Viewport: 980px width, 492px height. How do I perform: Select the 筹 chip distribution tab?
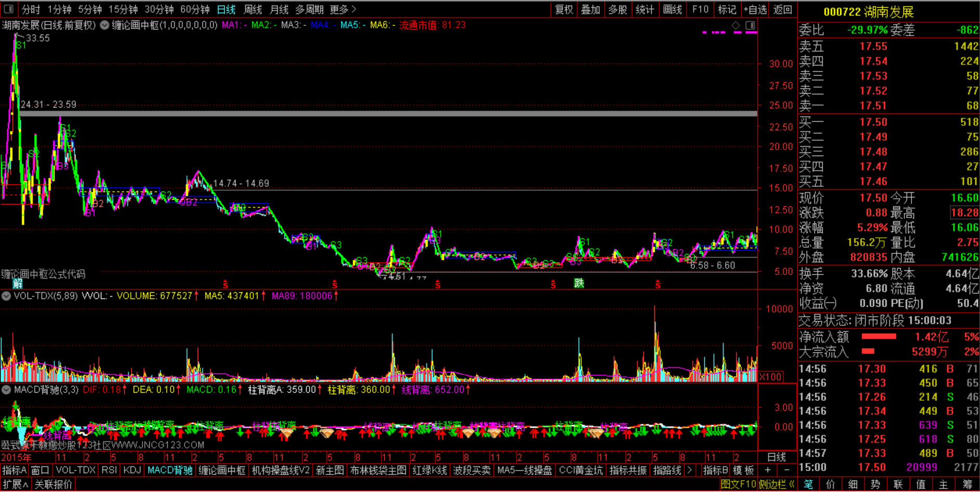pos(967,484)
